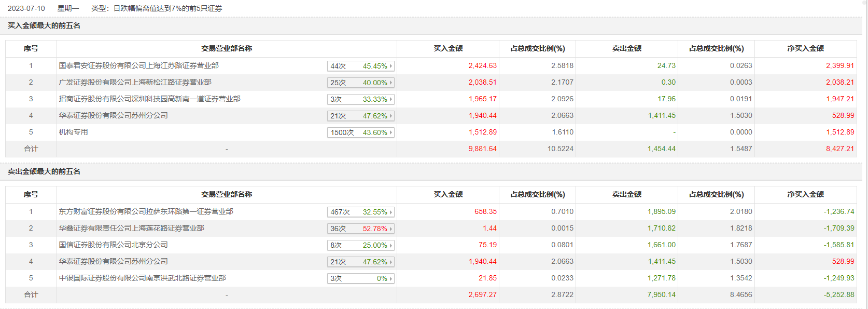868x309 pixels.
Task: Expand the 467次 32.55% stats box
Action: point(361,212)
